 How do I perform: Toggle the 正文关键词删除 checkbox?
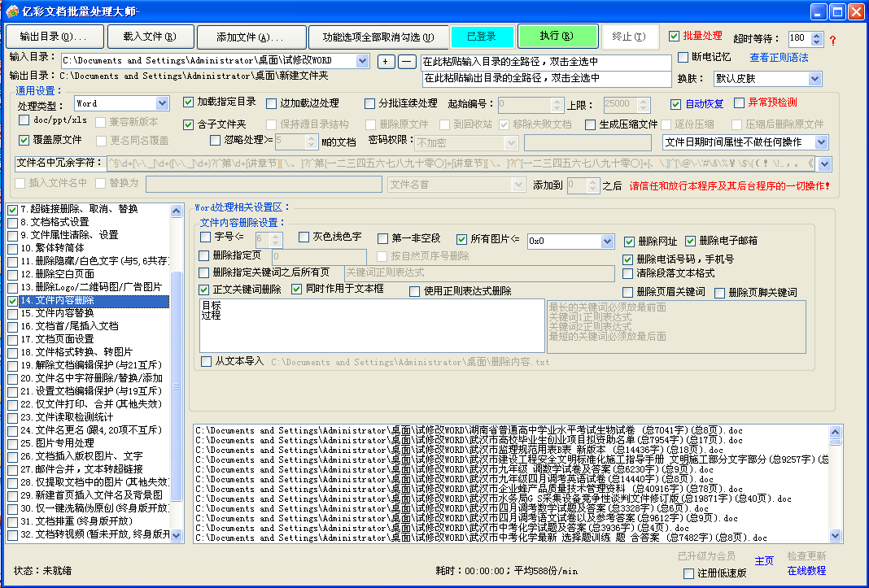(x=204, y=290)
